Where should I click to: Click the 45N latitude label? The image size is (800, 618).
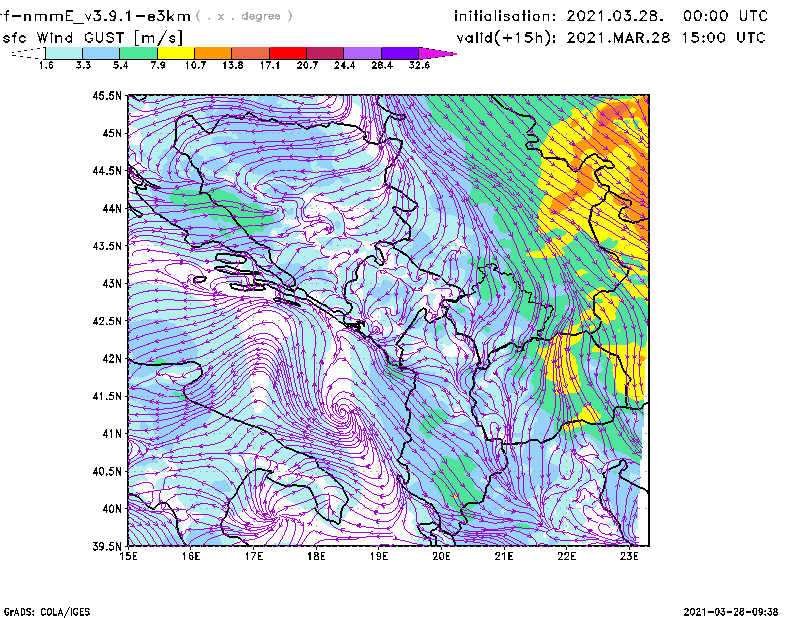point(112,133)
